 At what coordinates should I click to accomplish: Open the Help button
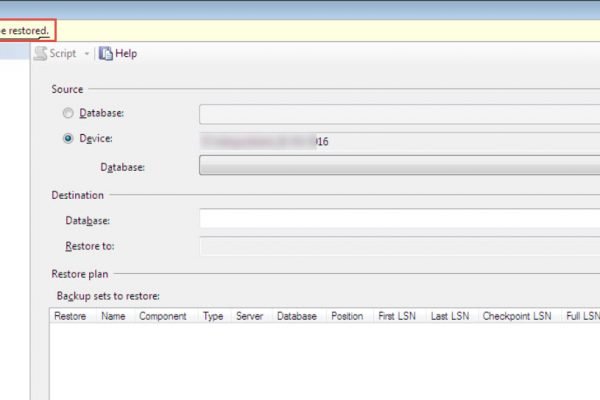coord(118,54)
